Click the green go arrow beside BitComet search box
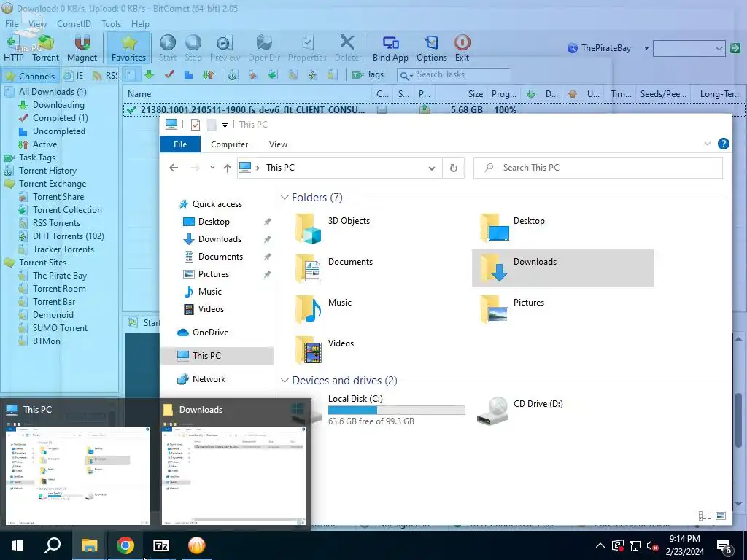The image size is (747, 560). (735, 48)
